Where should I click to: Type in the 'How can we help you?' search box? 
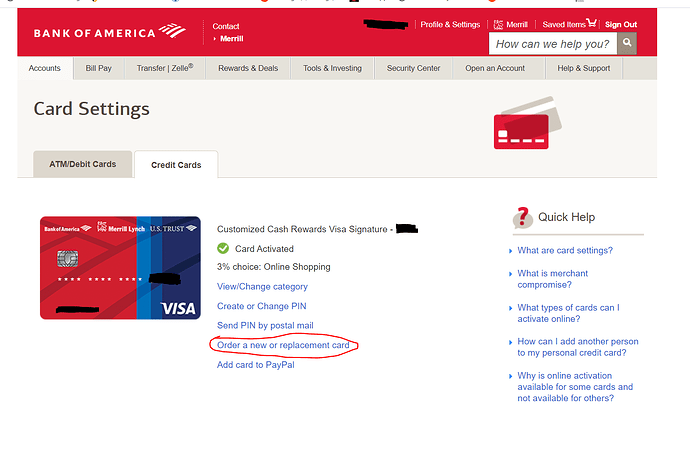pyautogui.click(x=552, y=44)
